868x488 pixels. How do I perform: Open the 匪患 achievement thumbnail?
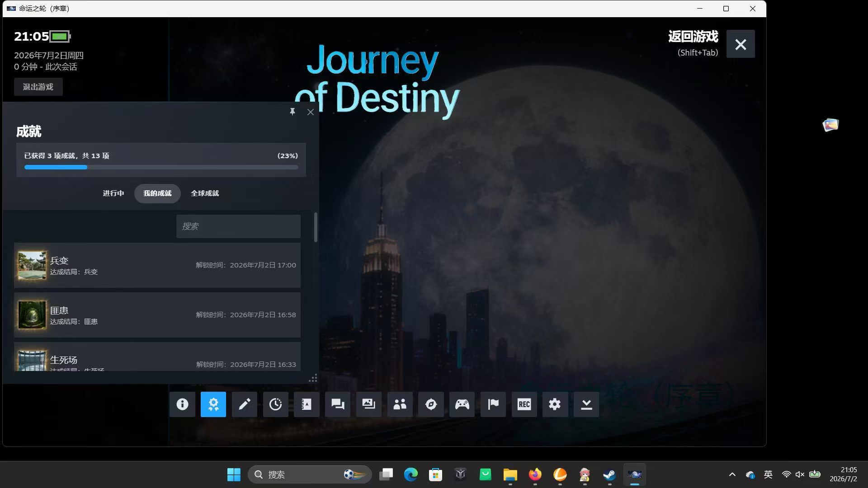tap(32, 315)
